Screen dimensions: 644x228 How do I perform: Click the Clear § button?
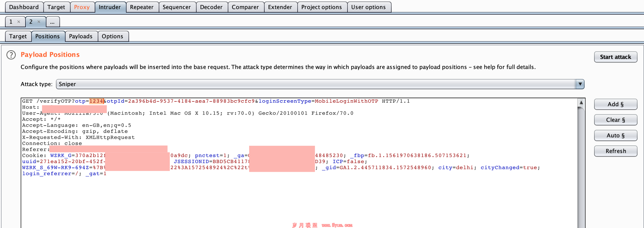coord(615,120)
